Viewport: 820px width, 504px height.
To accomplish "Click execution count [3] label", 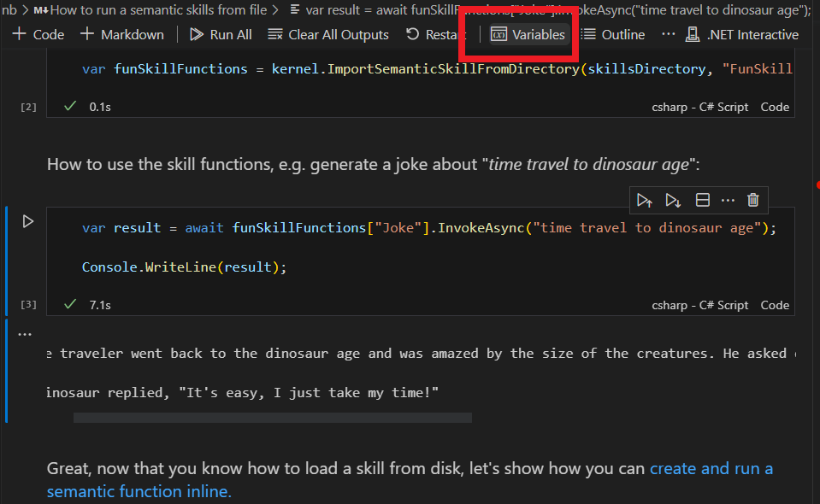I will coord(28,304).
